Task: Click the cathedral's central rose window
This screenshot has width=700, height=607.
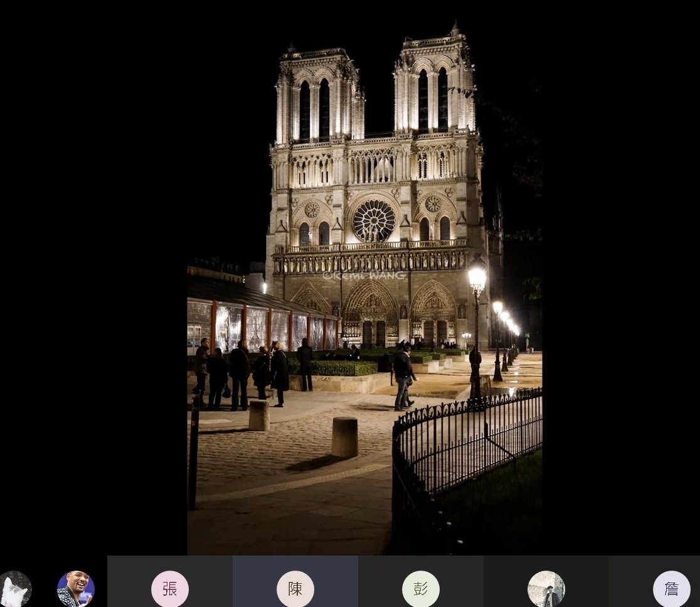Action: coord(374,221)
